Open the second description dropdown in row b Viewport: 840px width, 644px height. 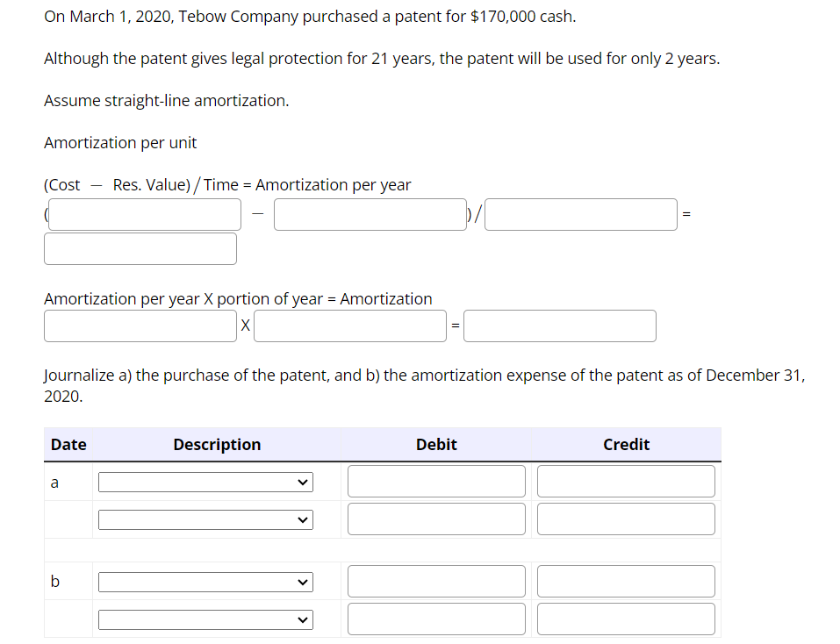[x=205, y=619]
